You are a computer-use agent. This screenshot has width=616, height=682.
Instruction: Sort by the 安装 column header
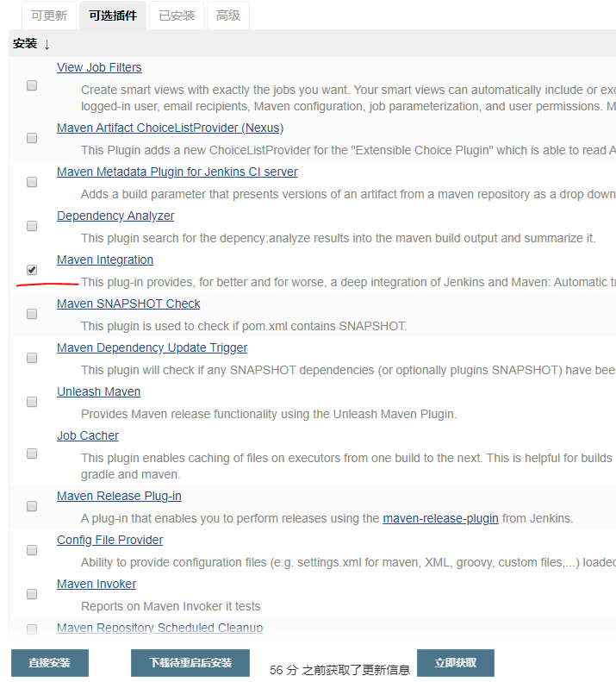31,43
